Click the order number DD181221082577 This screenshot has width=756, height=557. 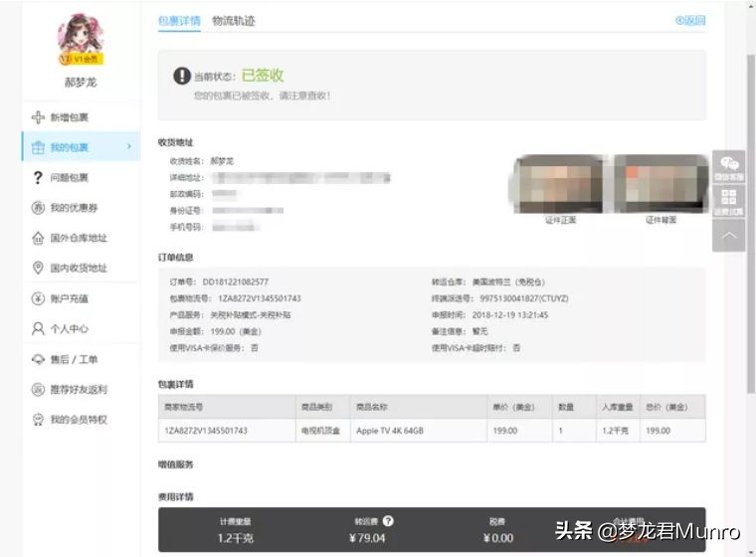pyautogui.click(x=236, y=282)
